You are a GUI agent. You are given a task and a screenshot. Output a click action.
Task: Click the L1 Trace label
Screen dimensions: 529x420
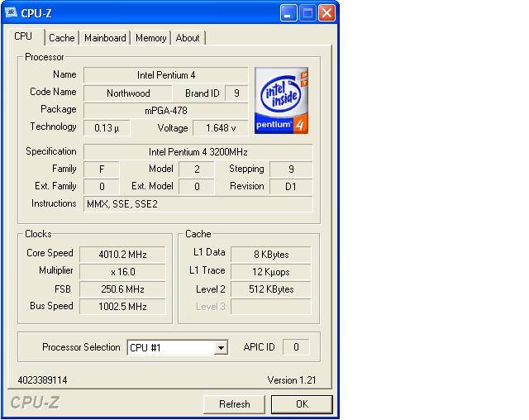(207, 270)
